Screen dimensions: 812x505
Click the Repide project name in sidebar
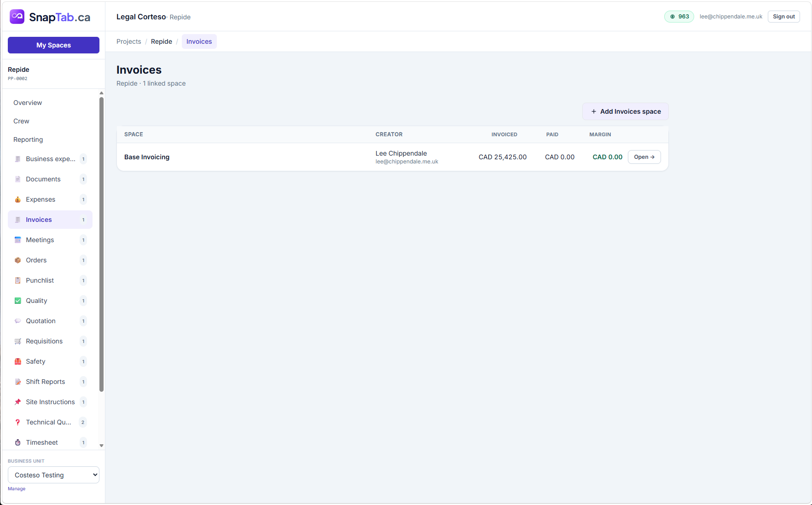tap(18, 70)
